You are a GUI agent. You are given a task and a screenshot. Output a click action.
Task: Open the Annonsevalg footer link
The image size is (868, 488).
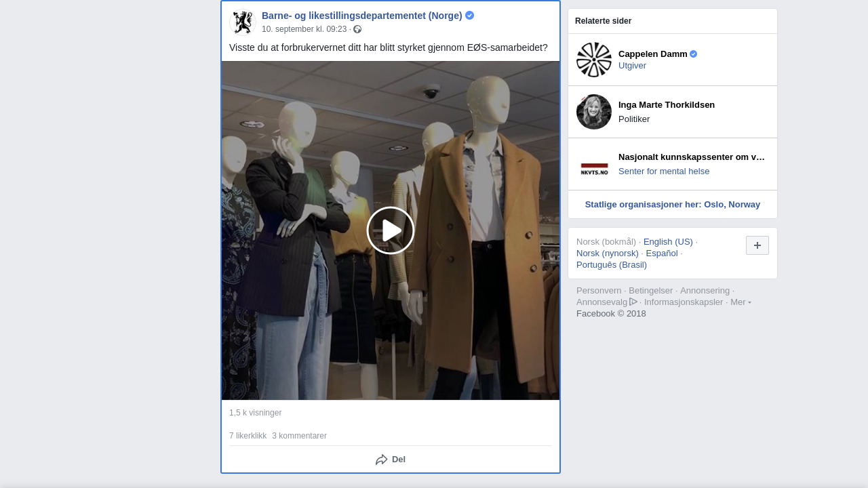point(602,302)
